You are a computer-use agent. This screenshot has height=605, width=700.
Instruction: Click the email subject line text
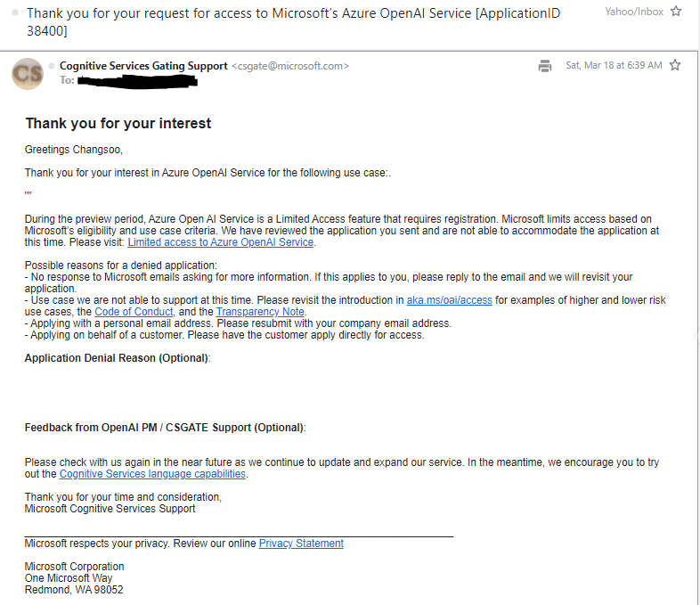pos(293,22)
